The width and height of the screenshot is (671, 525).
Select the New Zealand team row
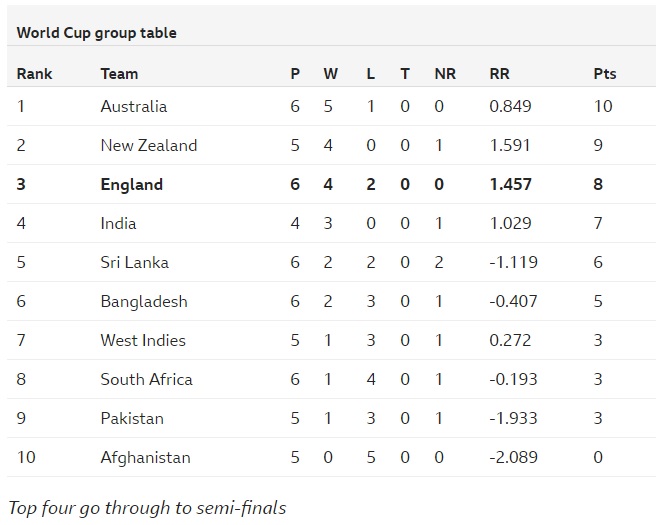148,145
